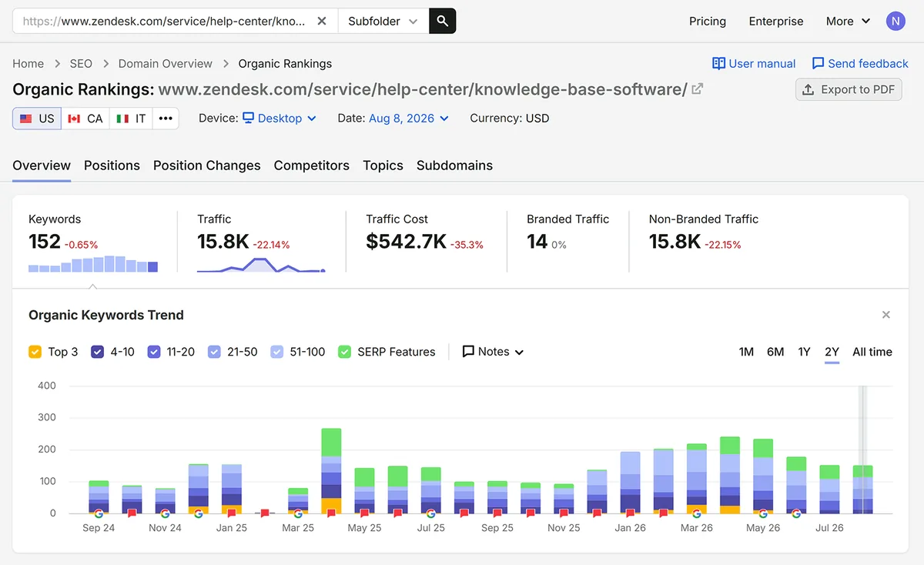Click the red note flag under Jan 25
Screen dimensions: 924x565
(231, 513)
